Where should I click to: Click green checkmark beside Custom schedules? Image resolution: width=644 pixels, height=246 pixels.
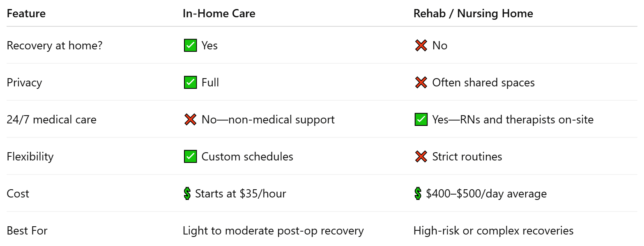(190, 157)
